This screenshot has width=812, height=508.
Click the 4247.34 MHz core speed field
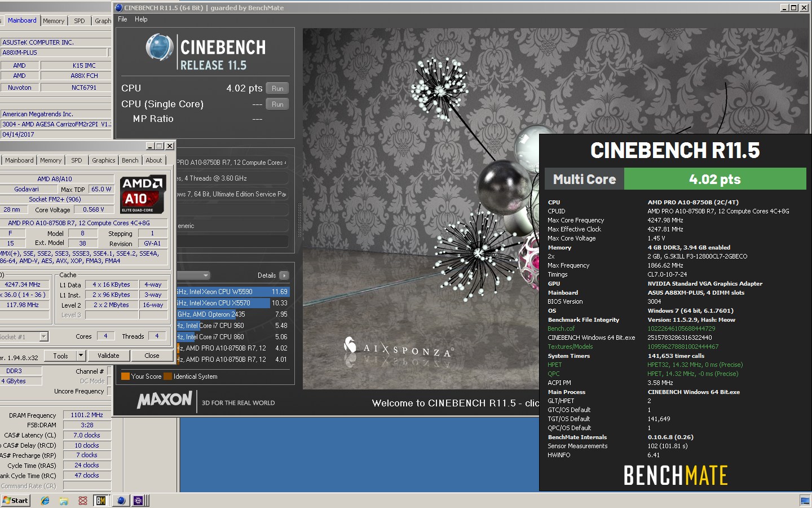pyautogui.click(x=25, y=284)
